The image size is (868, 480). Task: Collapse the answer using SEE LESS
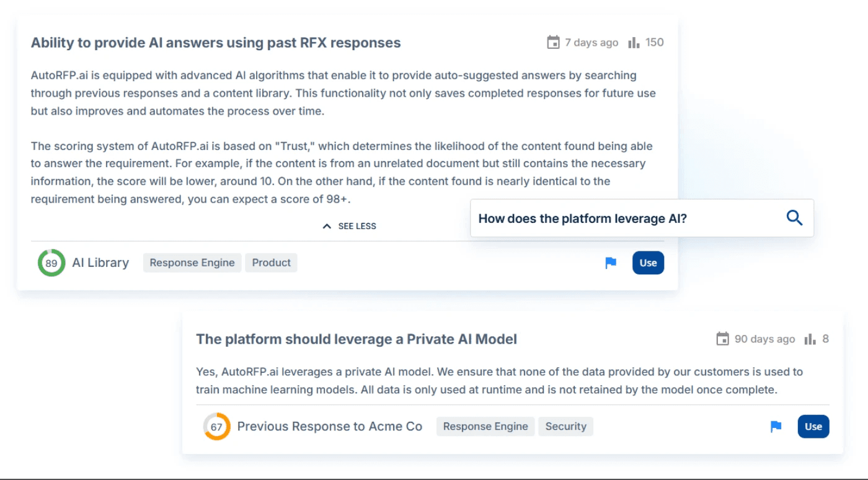click(349, 225)
